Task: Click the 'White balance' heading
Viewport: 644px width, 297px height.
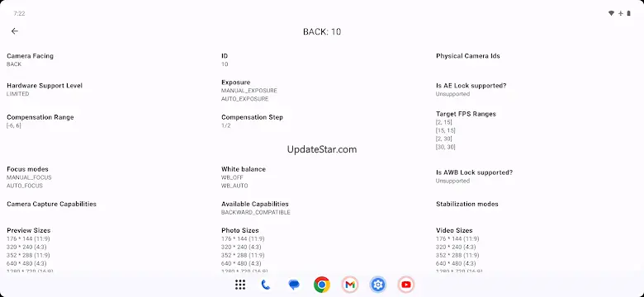Action: tap(244, 169)
